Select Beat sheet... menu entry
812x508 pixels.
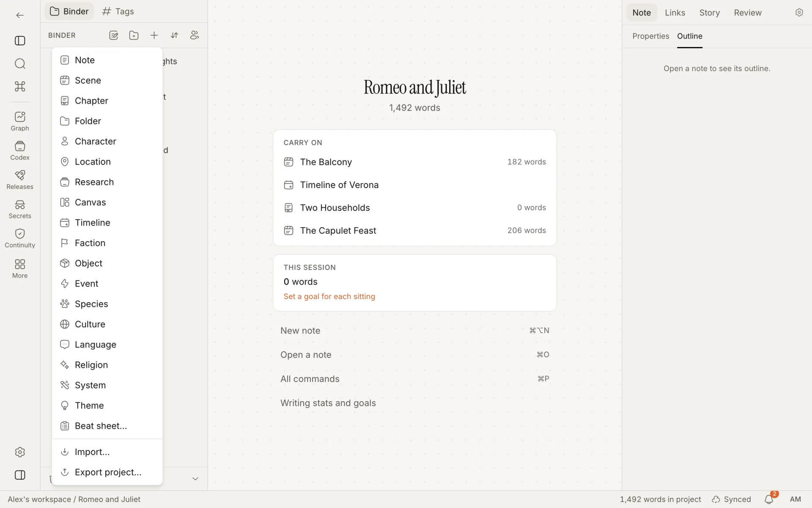[x=107, y=426]
